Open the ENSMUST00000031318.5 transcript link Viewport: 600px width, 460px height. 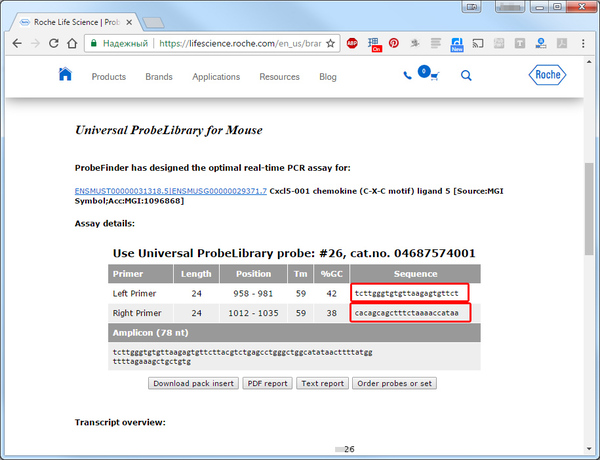click(171, 191)
